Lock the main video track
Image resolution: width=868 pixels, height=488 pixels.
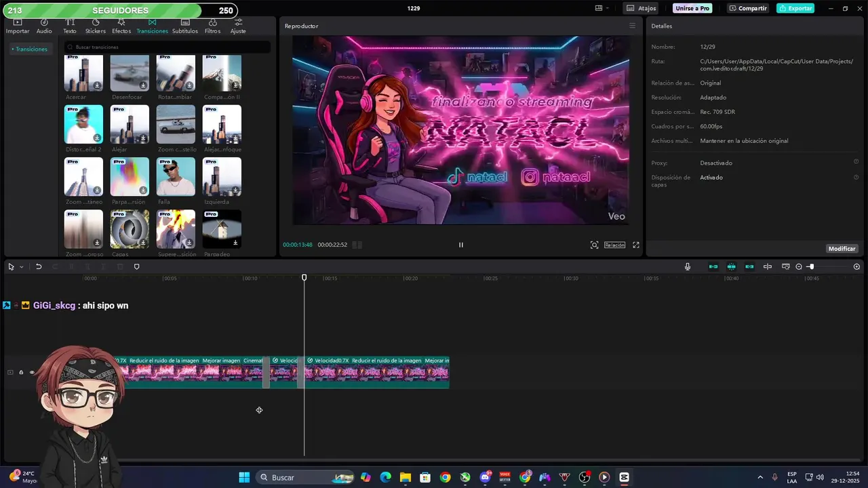(x=21, y=372)
